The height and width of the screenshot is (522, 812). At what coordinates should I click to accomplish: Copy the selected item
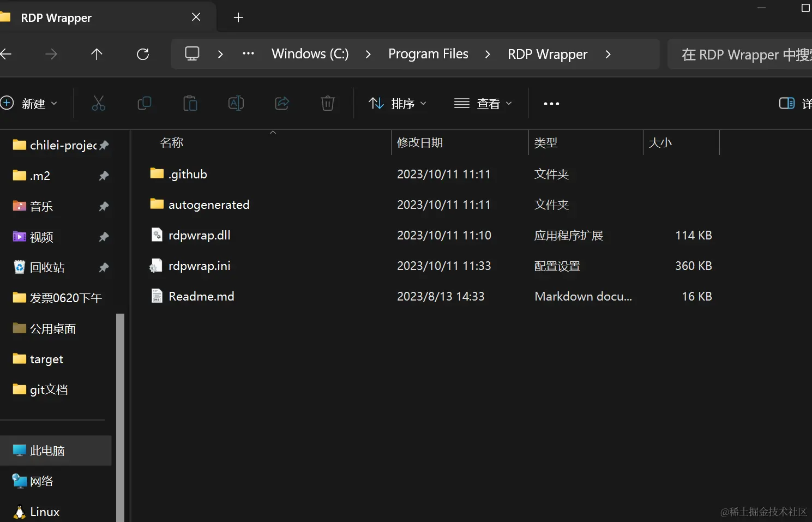tap(145, 103)
